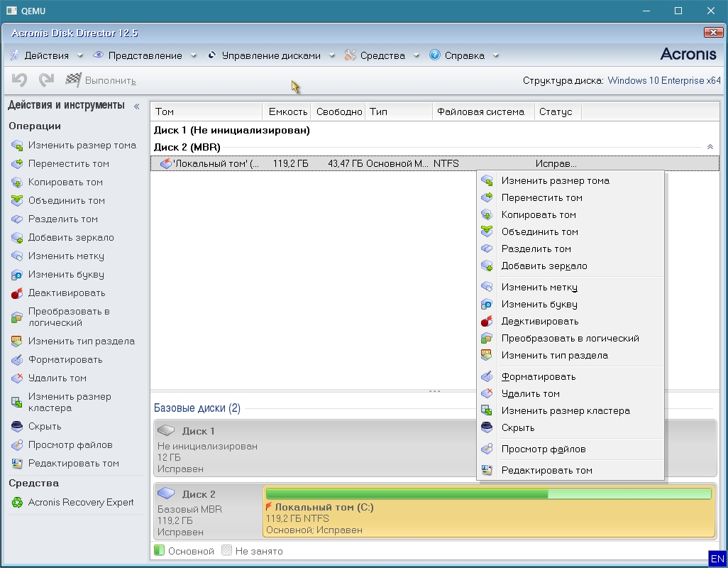Screen dimensions: 728x568
Task: Sort table by Том column header
Action: [206, 111]
